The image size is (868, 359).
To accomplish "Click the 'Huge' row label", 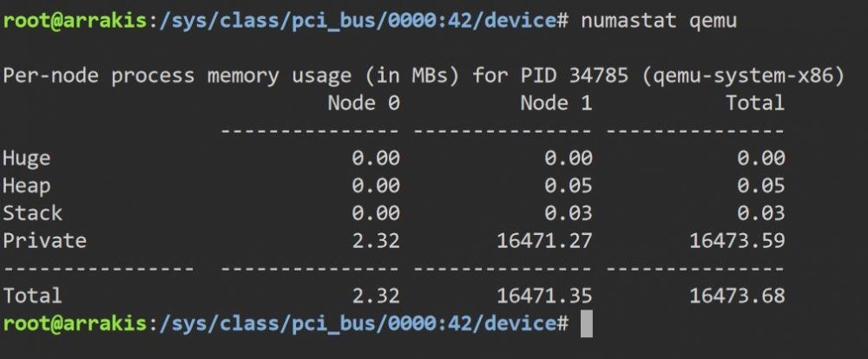I will point(27,159).
